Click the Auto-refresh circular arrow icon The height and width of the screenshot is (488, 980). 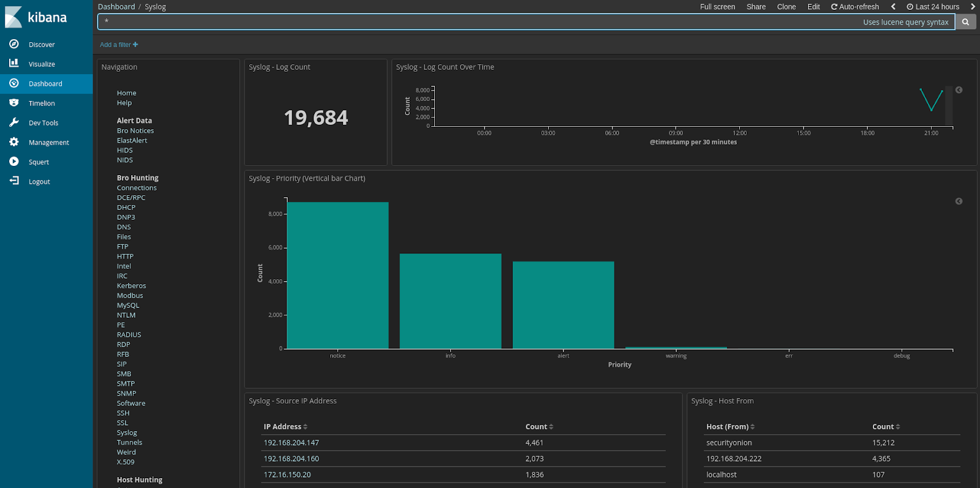pos(834,7)
